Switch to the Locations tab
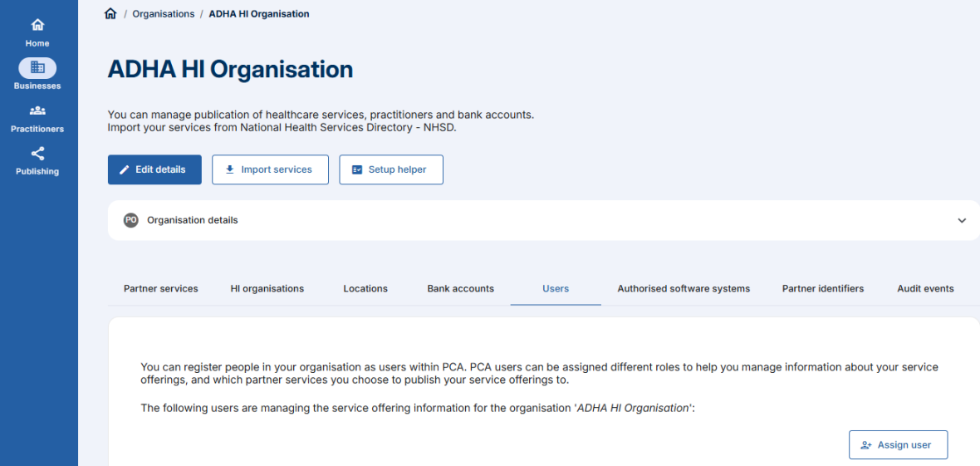The height and width of the screenshot is (466, 980). (365, 288)
